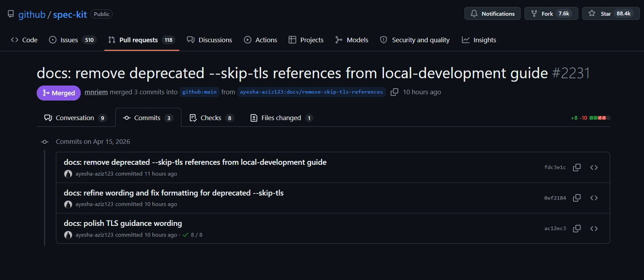This screenshot has width=644, height=280.
Task: Open commit hash 0ef2184
Action: coord(555,198)
